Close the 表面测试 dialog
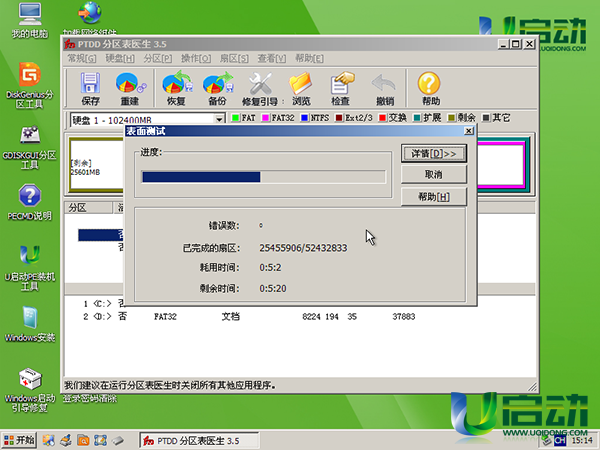 (x=468, y=131)
